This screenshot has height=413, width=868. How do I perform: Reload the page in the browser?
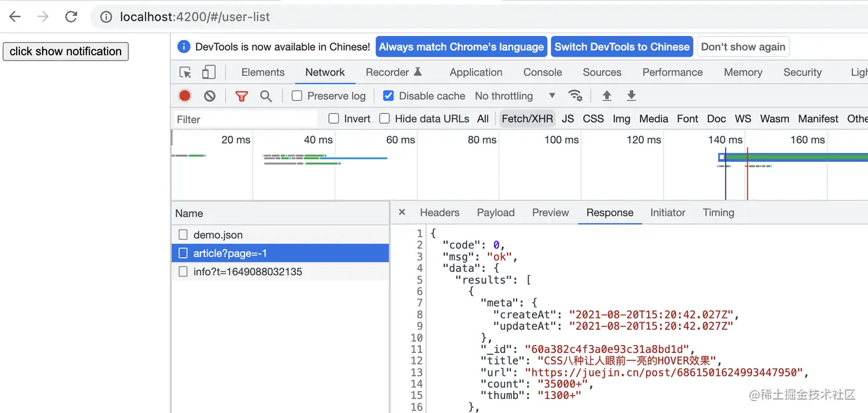coord(71,17)
